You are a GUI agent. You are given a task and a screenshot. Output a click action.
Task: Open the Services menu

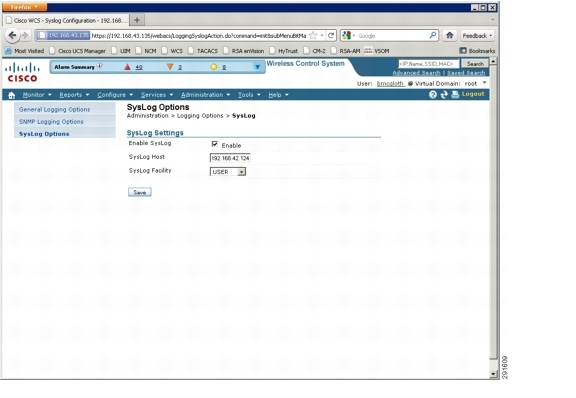(x=157, y=95)
